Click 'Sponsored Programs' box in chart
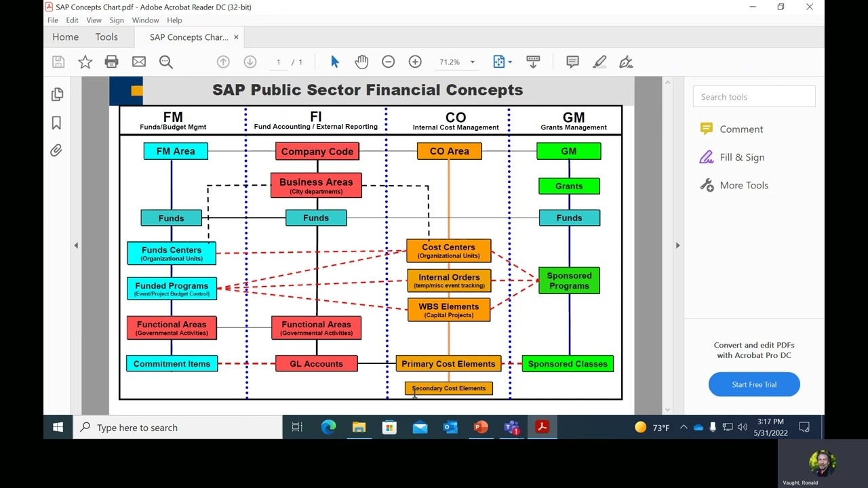 pyautogui.click(x=569, y=281)
